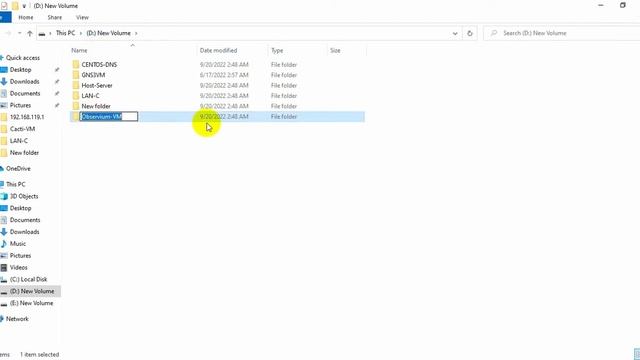Screen dimensions: 640x360
Task: Open OneDrive in navigation pane
Action: pos(18,169)
